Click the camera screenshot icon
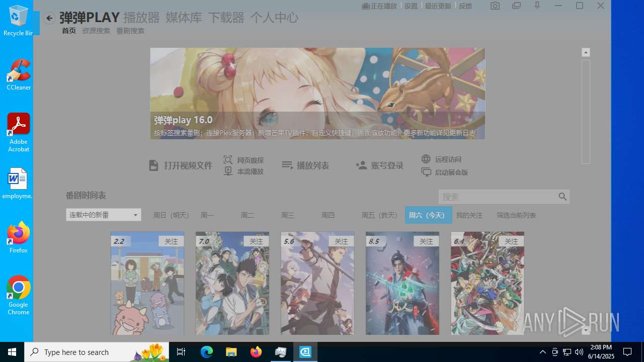Image resolution: width=644 pixels, height=362 pixels. click(495, 6)
